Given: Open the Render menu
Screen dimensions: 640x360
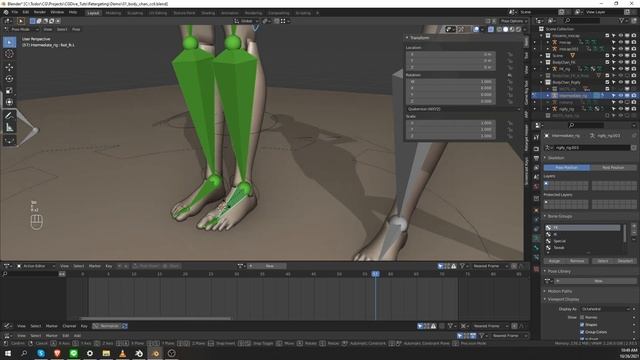Looking at the screenshot, I should pos(40,12).
